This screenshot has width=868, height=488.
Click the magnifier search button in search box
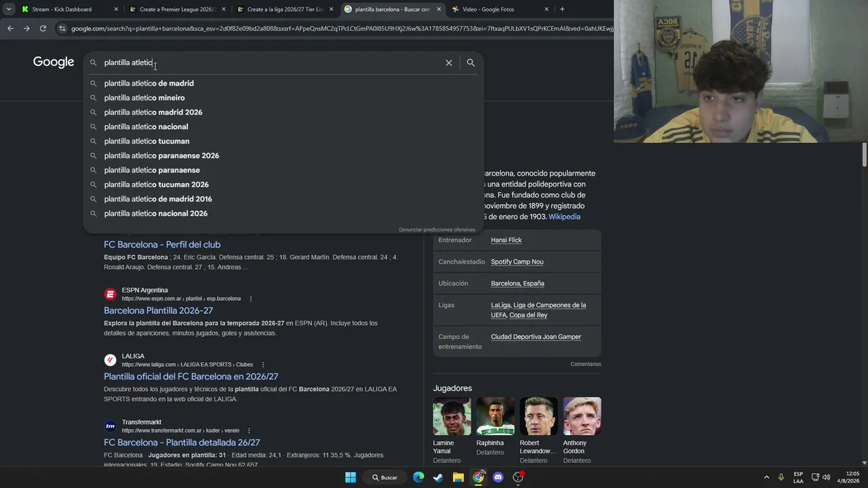click(471, 62)
